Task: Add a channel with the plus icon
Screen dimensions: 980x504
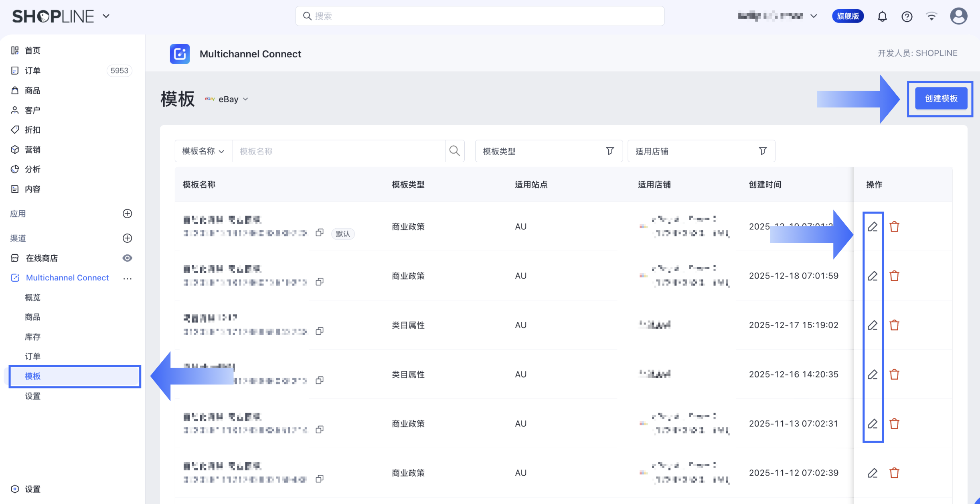Action: pos(127,238)
